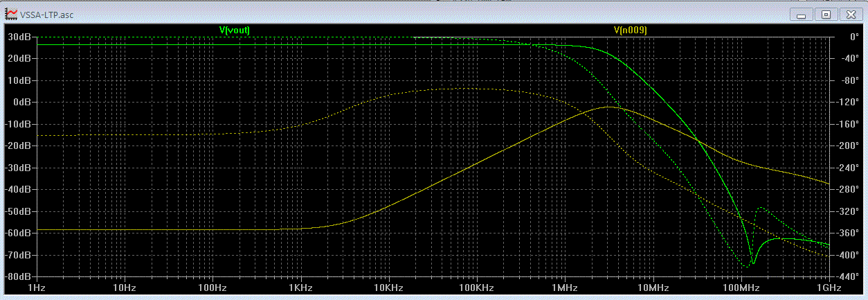Click the -120° phase axis label
This screenshot has width=868, height=300.
tap(847, 103)
